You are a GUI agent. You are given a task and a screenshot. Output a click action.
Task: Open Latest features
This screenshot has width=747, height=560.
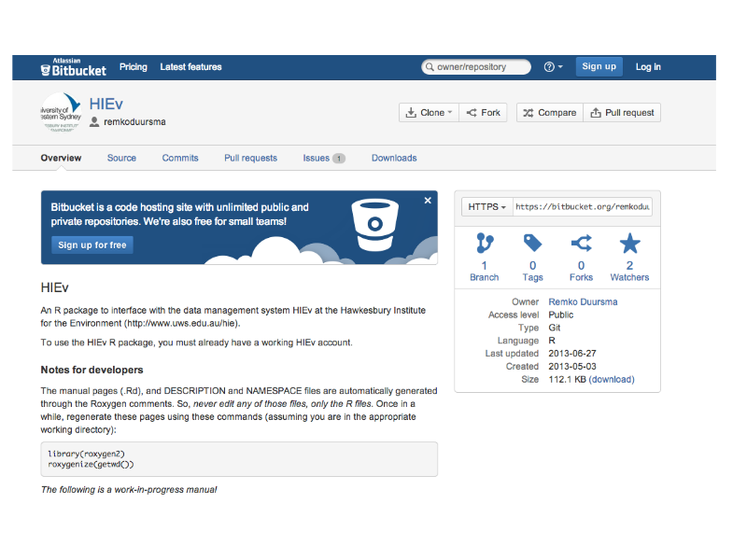tap(190, 67)
